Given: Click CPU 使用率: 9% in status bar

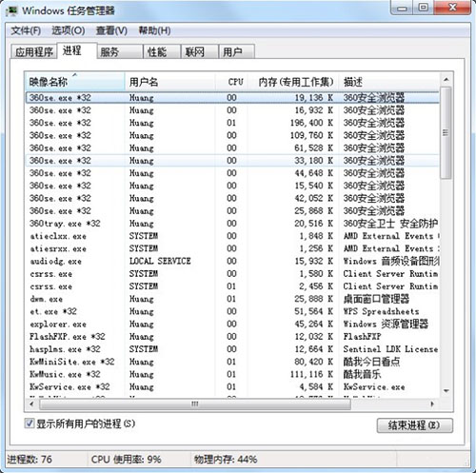Looking at the screenshot, I should [x=126, y=459].
